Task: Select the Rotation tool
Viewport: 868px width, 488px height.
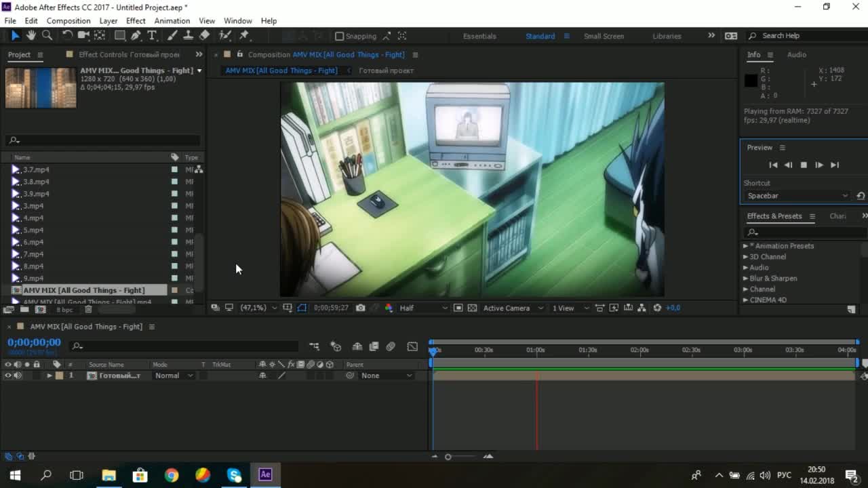Action: pos(67,35)
